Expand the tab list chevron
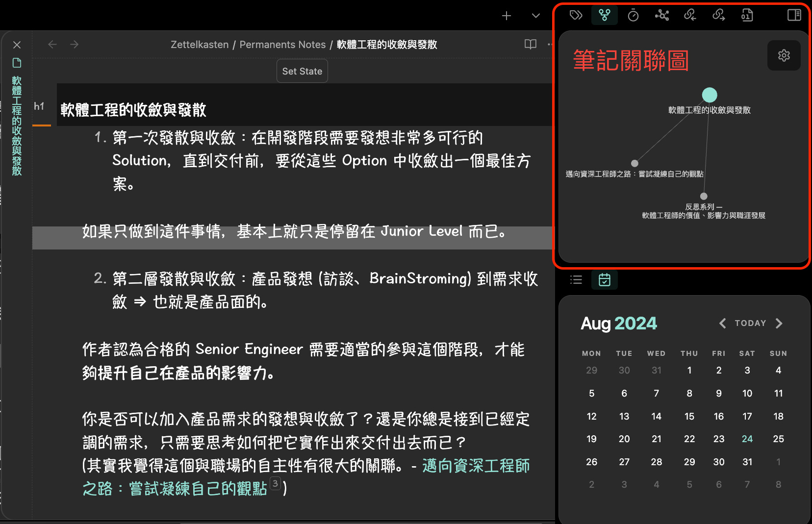 pyautogui.click(x=536, y=16)
